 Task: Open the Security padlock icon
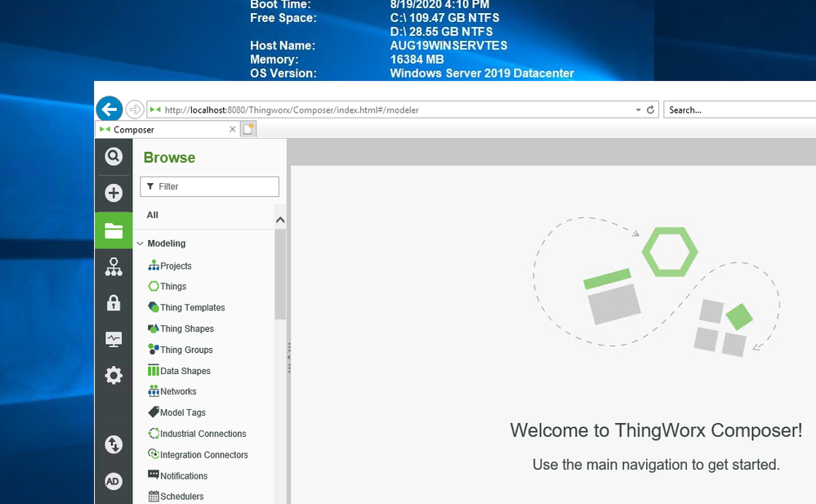[114, 303]
